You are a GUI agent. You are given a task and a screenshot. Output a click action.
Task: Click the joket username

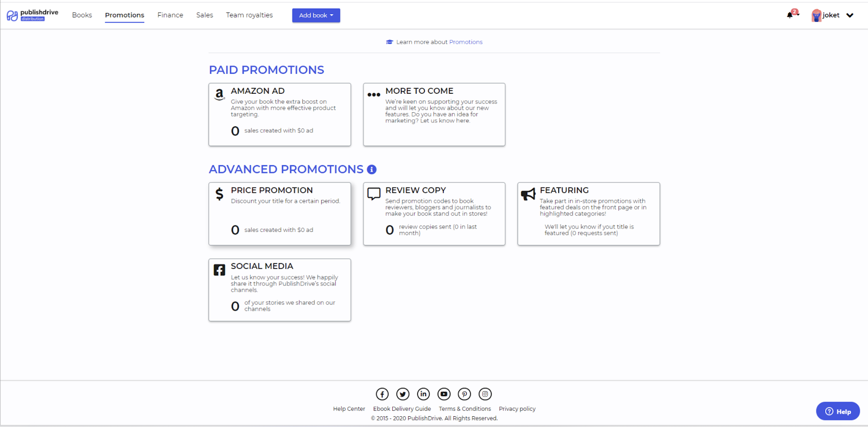tap(831, 15)
